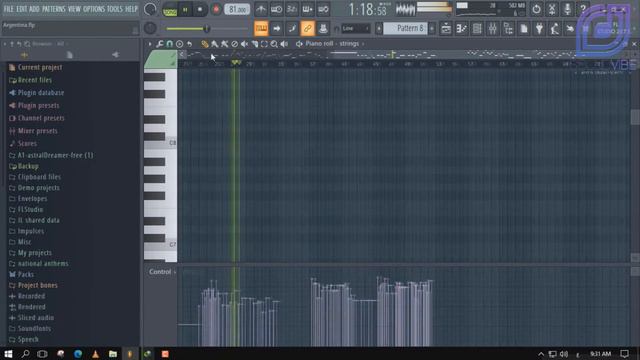Screen dimensions: 640x360
Task: Open Mixer presets in browser
Action: pyautogui.click(x=38, y=131)
